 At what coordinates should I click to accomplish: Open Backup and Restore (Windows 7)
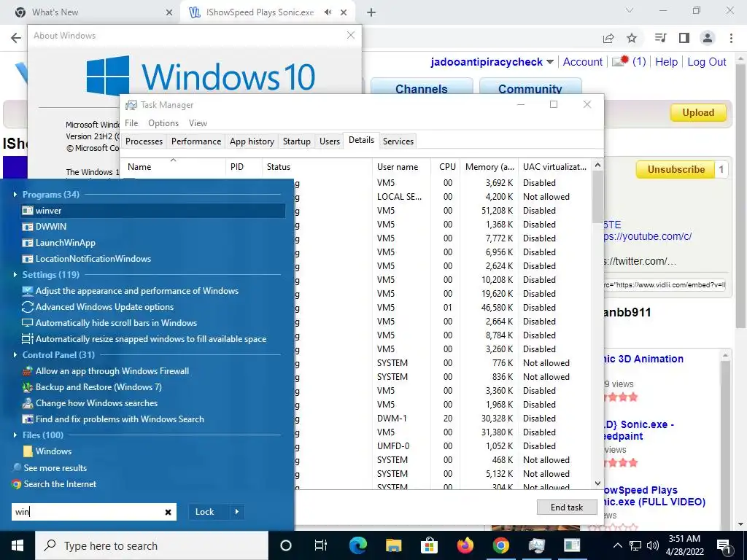point(98,387)
